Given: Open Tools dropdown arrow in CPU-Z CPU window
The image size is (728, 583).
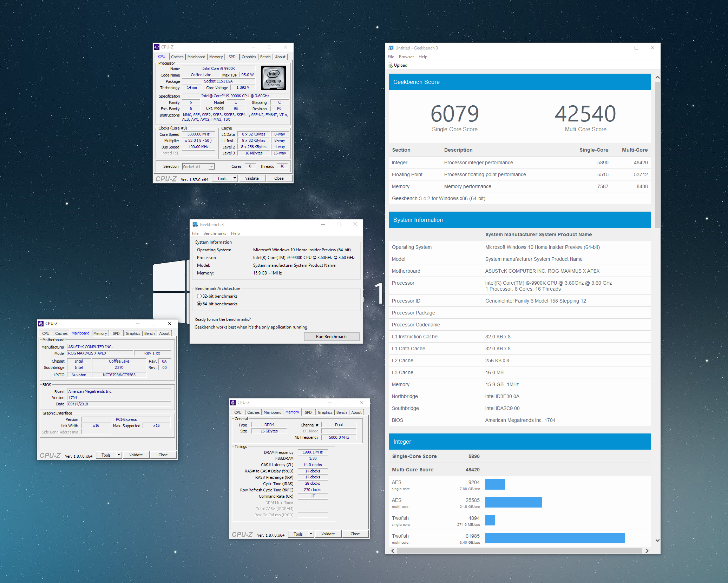Looking at the screenshot, I should pos(235,178).
